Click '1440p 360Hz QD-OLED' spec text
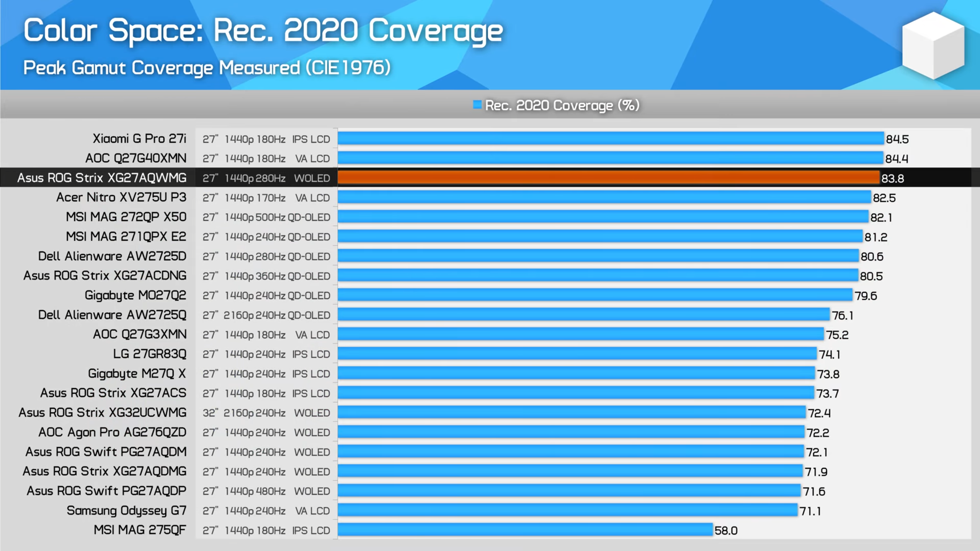 coord(278,276)
